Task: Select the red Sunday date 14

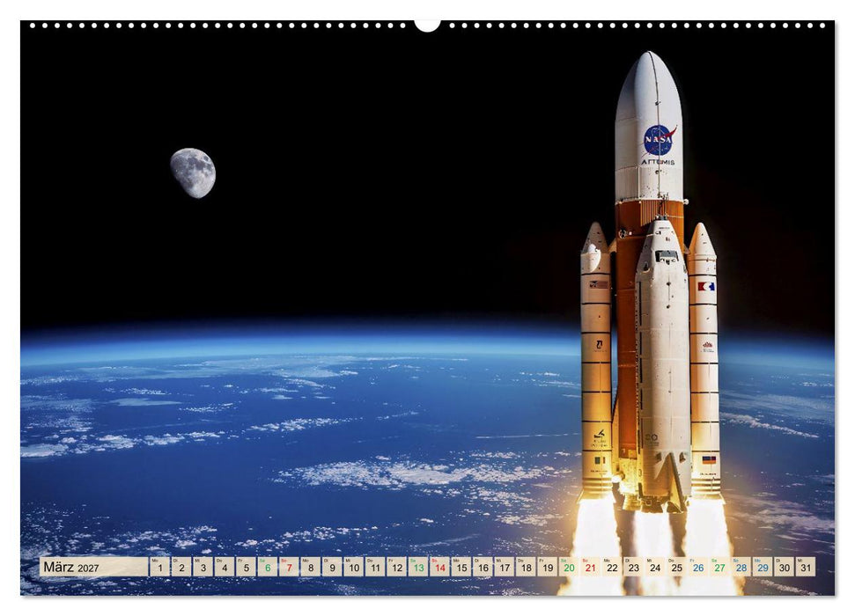Action: pyautogui.click(x=439, y=567)
